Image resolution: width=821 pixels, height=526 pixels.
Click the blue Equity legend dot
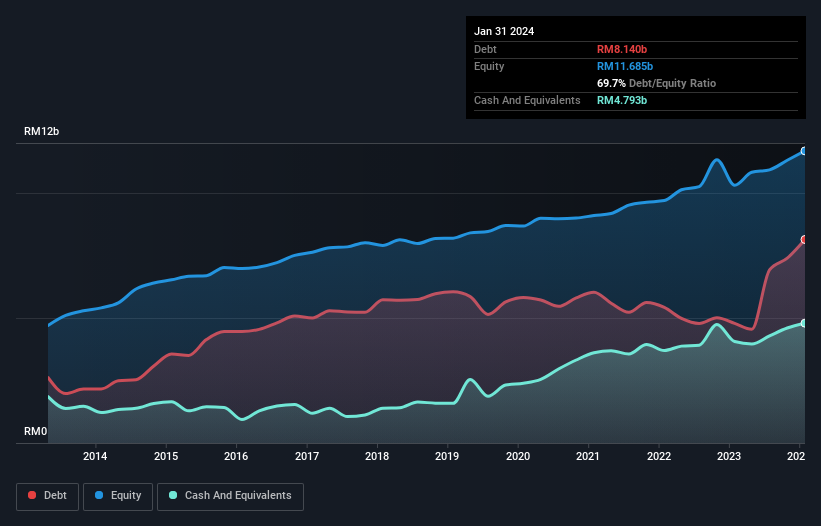(x=99, y=495)
